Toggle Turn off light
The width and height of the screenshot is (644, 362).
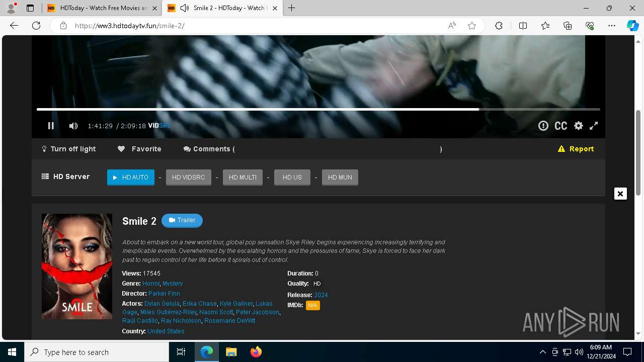point(68,149)
